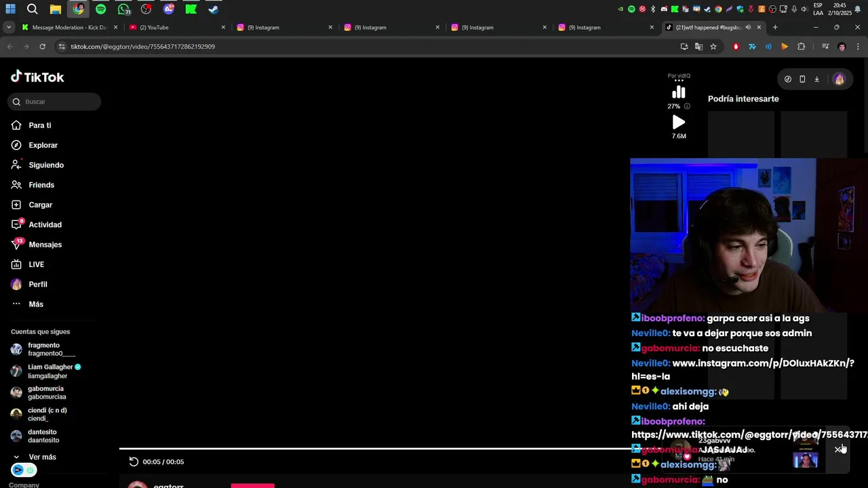868x488 pixels.
Task: Switch to Message Moderation Kick tab
Action: (x=70, y=27)
